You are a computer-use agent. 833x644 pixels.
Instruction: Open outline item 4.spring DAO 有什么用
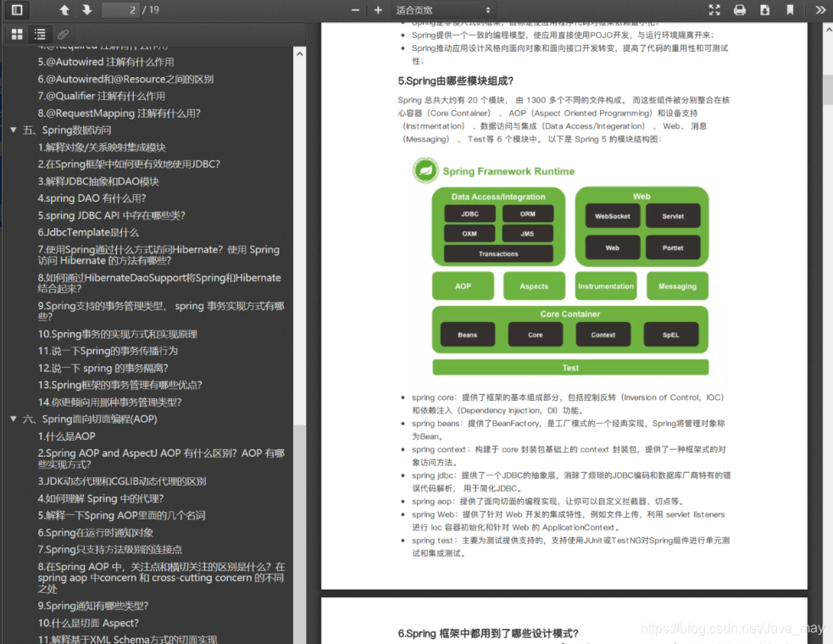coord(92,198)
